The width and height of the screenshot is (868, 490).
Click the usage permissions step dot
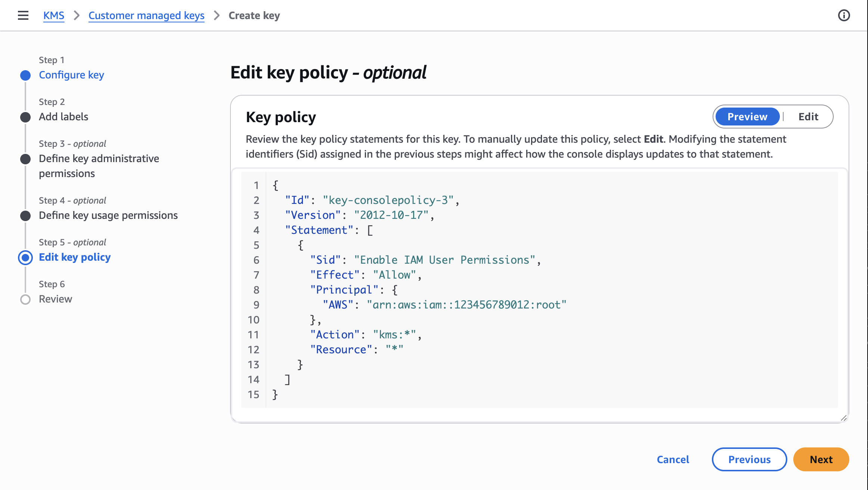tap(25, 216)
